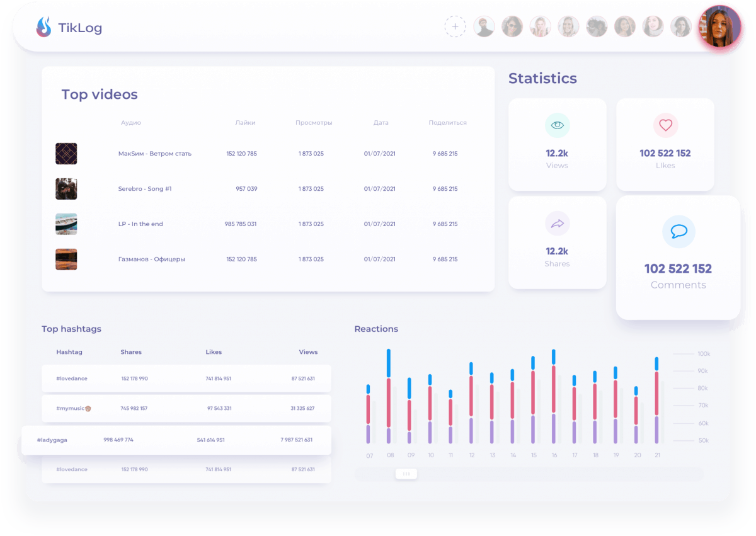Click the bar for day 16 in Reactions
The height and width of the screenshot is (536, 756).
pos(554,397)
